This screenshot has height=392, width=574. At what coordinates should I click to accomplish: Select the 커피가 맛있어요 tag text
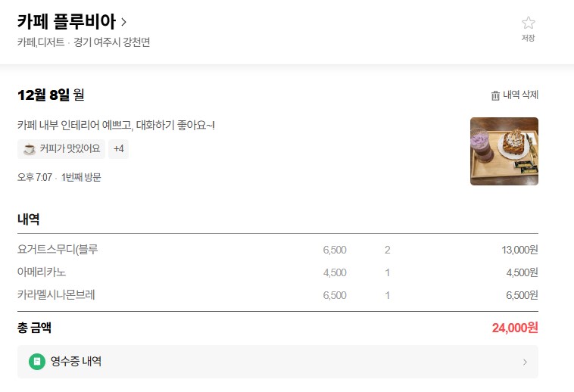[70, 149]
